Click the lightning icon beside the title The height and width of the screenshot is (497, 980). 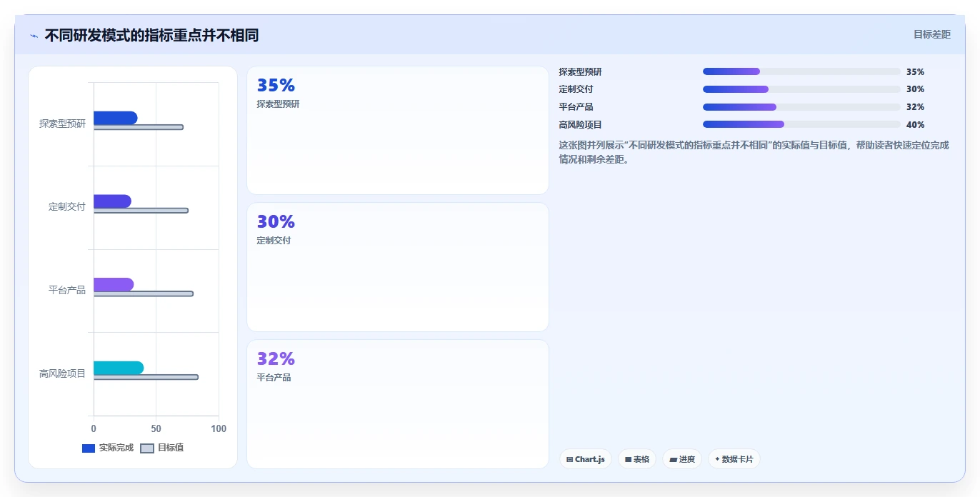coord(34,36)
